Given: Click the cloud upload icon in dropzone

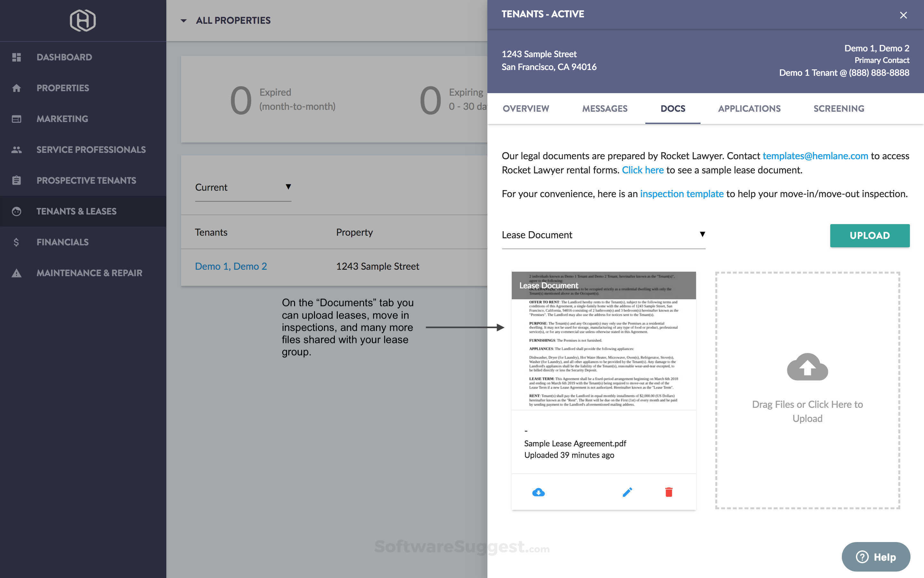Looking at the screenshot, I should click(x=807, y=367).
